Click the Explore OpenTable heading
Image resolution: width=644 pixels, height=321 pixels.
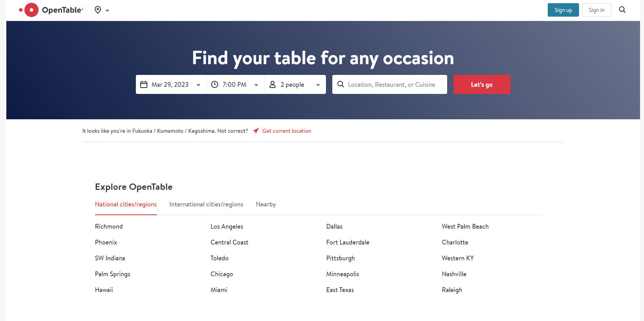[134, 187]
